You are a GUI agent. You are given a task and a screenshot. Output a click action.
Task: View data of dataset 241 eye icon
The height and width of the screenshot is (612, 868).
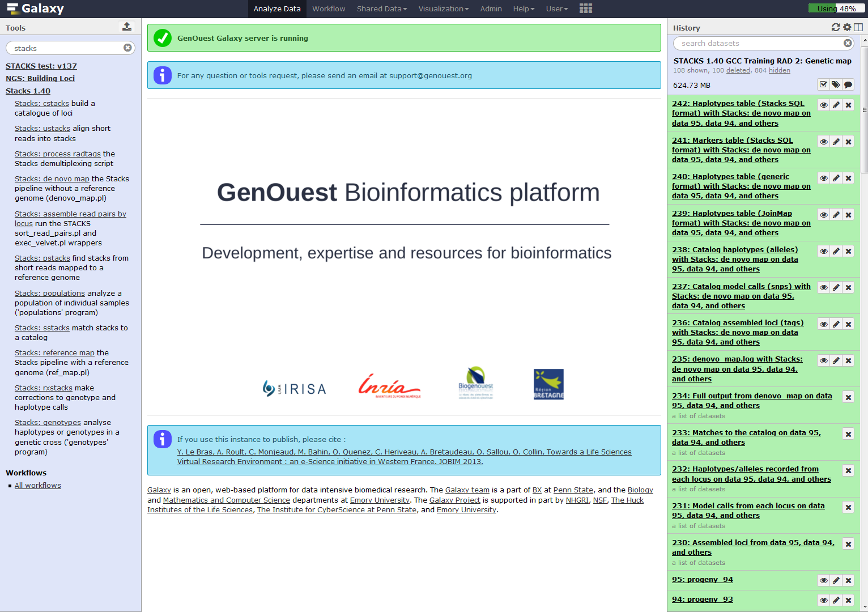824,142
